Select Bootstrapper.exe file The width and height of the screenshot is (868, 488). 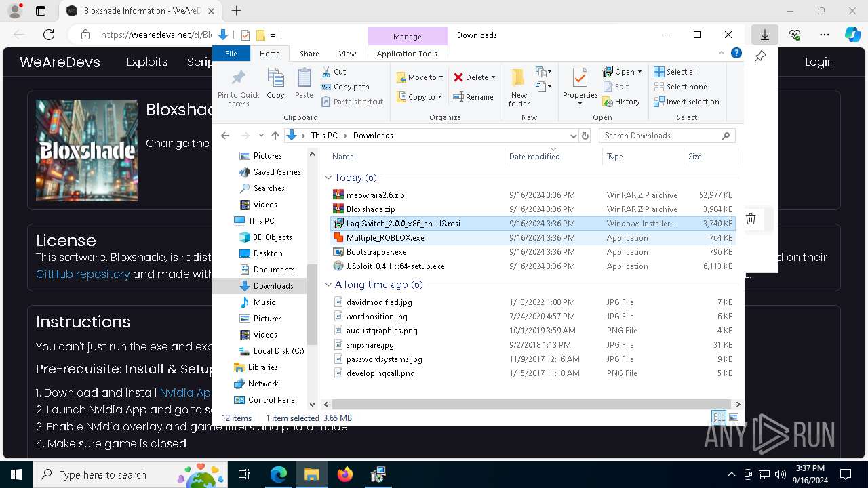pos(532,252)
